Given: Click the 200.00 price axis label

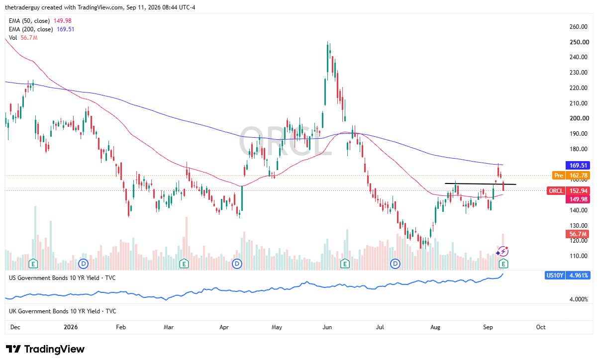Looking at the screenshot, I should pyautogui.click(x=579, y=118).
